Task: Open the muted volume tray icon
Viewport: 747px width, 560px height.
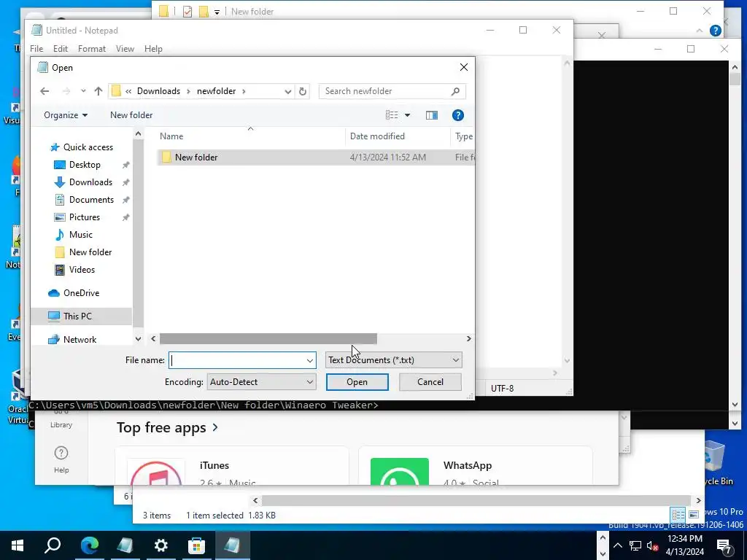Action: pos(653,545)
